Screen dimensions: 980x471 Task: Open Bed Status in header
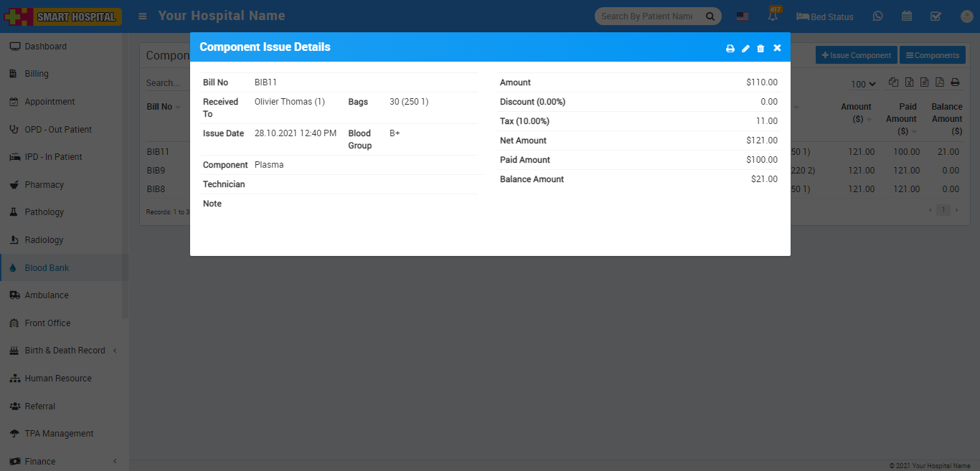coord(825,16)
